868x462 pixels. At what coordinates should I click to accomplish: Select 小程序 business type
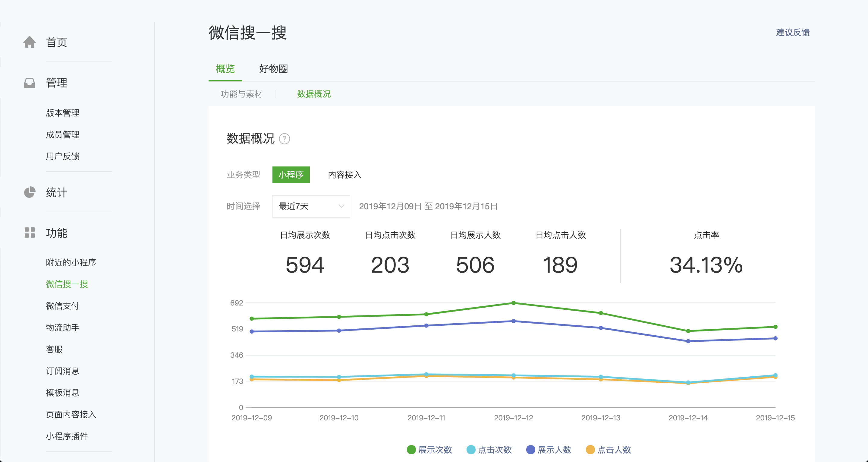coord(291,175)
